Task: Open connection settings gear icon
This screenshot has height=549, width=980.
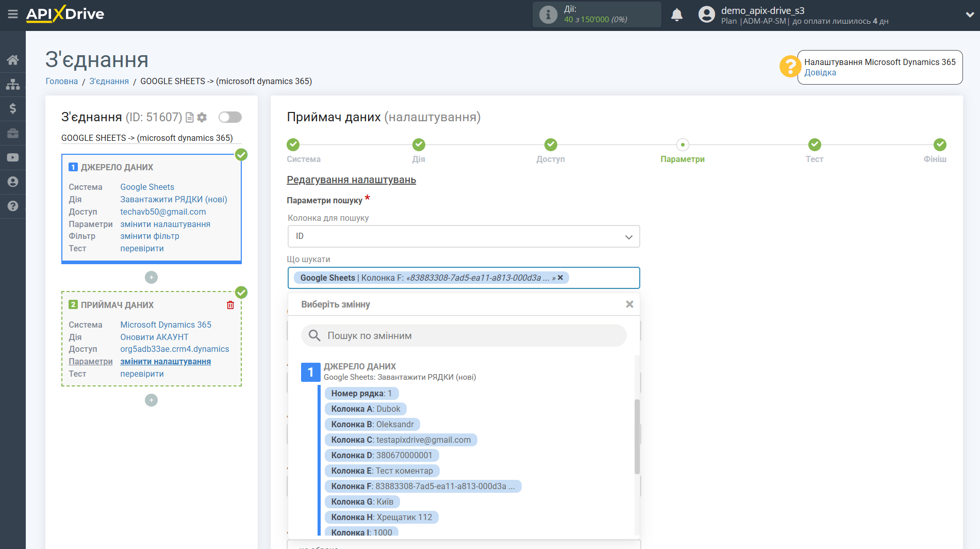Action: point(202,118)
